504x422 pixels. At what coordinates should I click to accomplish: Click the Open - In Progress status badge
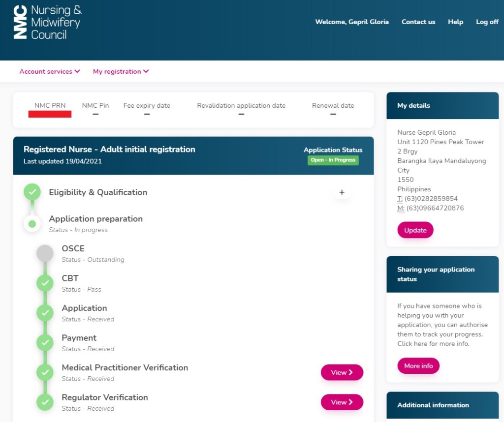click(x=333, y=160)
